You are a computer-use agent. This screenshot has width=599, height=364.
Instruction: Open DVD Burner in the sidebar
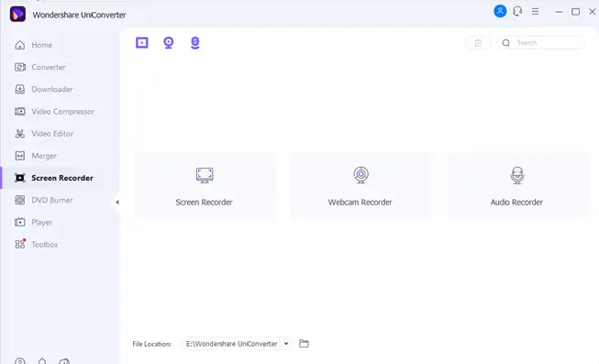point(60,200)
